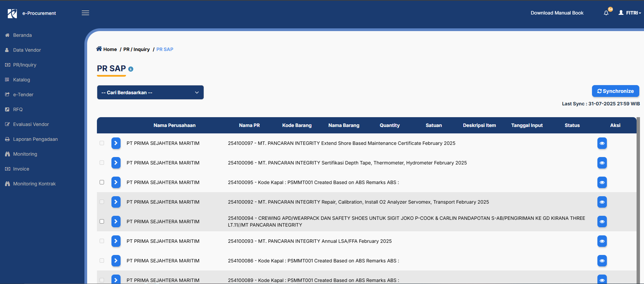The image size is (644, 284).
Task: Go to Data Vendor in sidebar
Action: [x=27, y=50]
